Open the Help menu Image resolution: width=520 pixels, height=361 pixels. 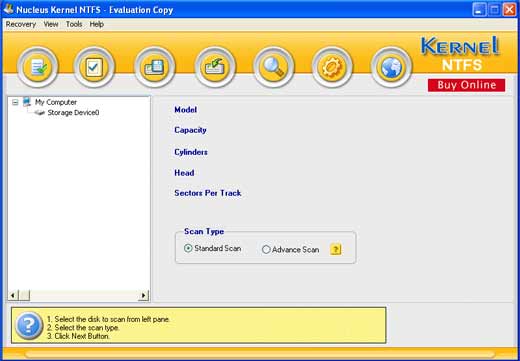coord(97,24)
